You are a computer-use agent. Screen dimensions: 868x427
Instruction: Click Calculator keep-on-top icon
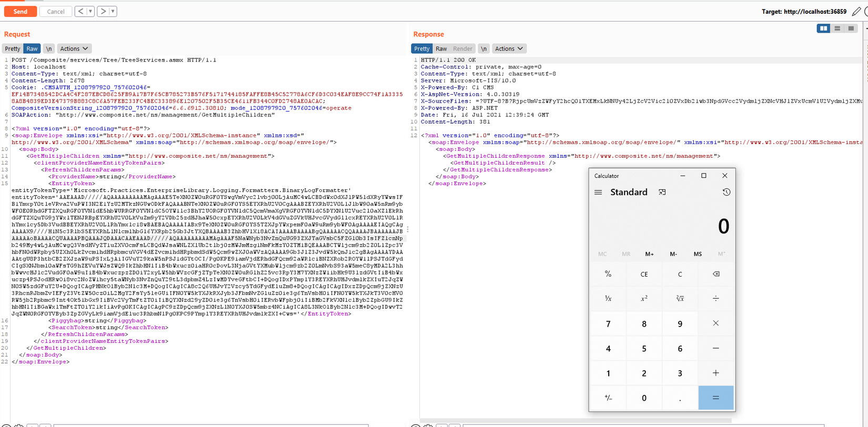pos(662,192)
